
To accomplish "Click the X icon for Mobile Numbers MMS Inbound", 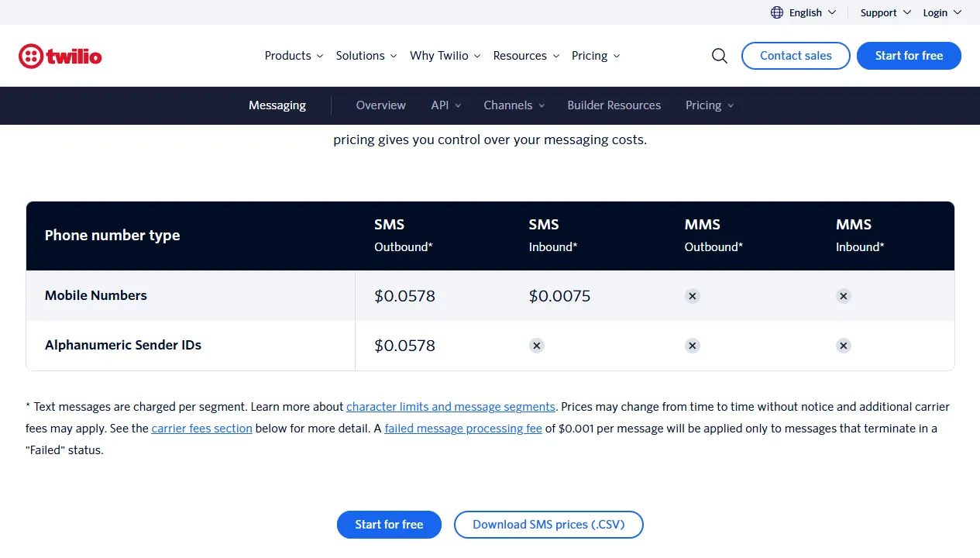I will (x=844, y=296).
